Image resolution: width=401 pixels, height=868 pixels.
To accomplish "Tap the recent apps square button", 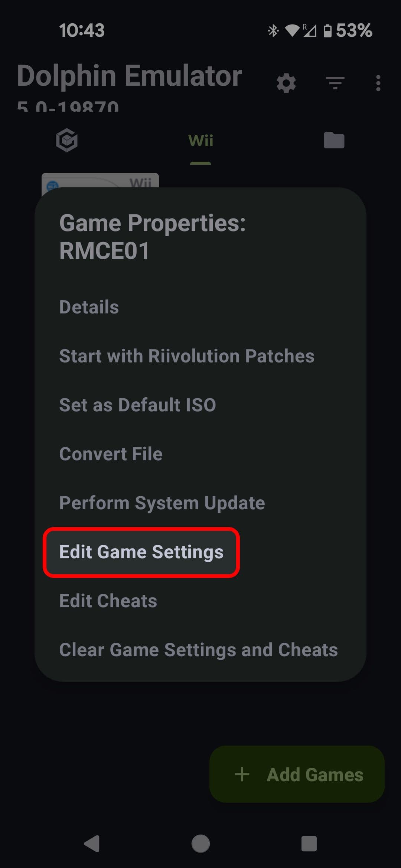I will click(x=309, y=844).
